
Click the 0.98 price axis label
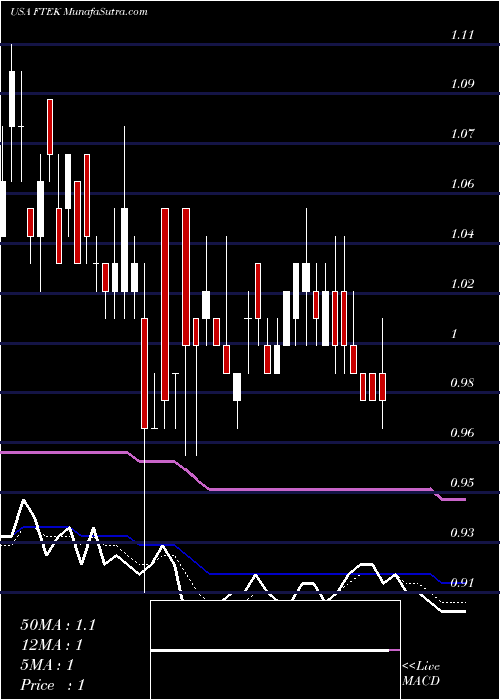click(462, 383)
